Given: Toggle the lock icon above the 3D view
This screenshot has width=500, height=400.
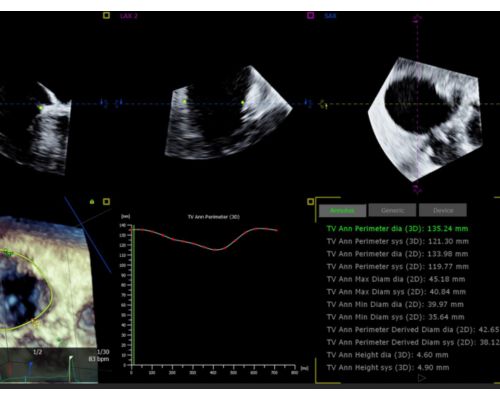Looking at the screenshot, I should (92, 202).
